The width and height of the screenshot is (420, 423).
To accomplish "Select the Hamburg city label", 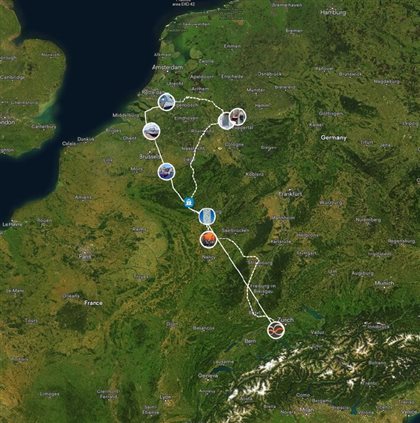I will coord(333,13).
